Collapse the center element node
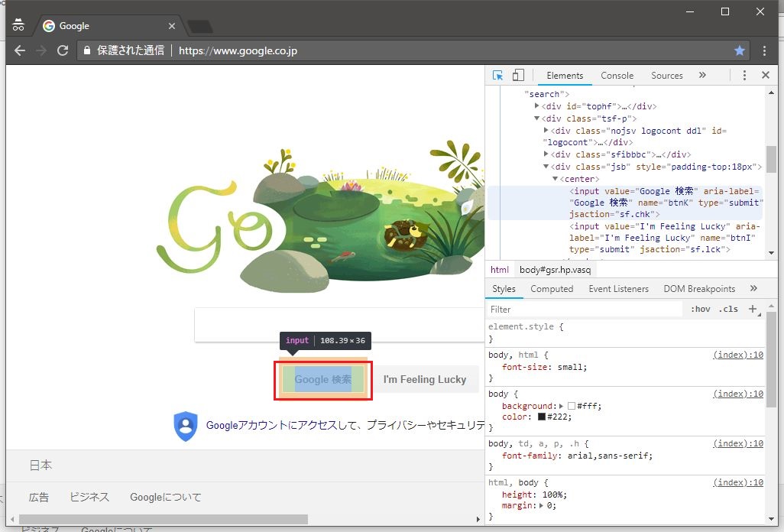The width and height of the screenshot is (784, 532). point(555,179)
